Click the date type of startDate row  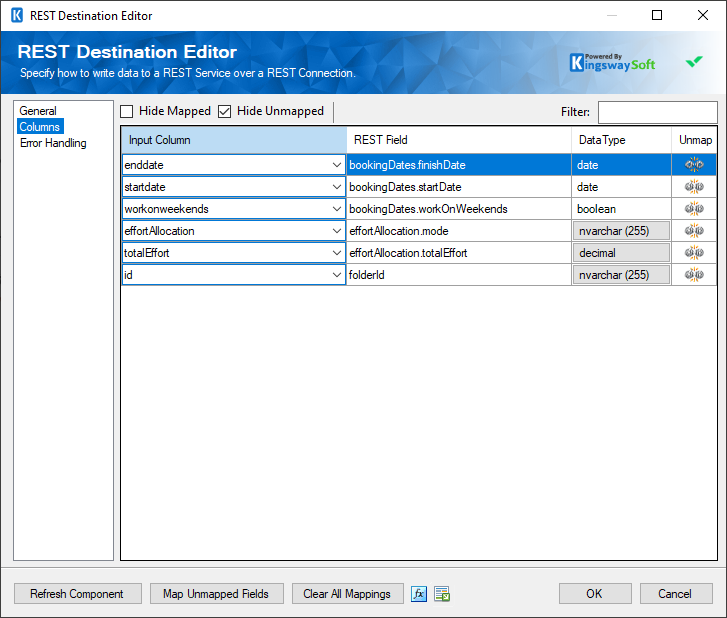pos(621,187)
